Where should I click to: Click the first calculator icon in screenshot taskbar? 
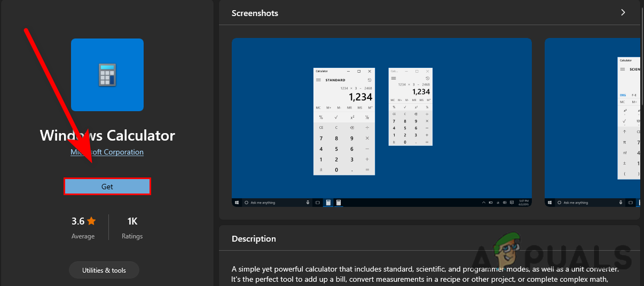[328, 203]
